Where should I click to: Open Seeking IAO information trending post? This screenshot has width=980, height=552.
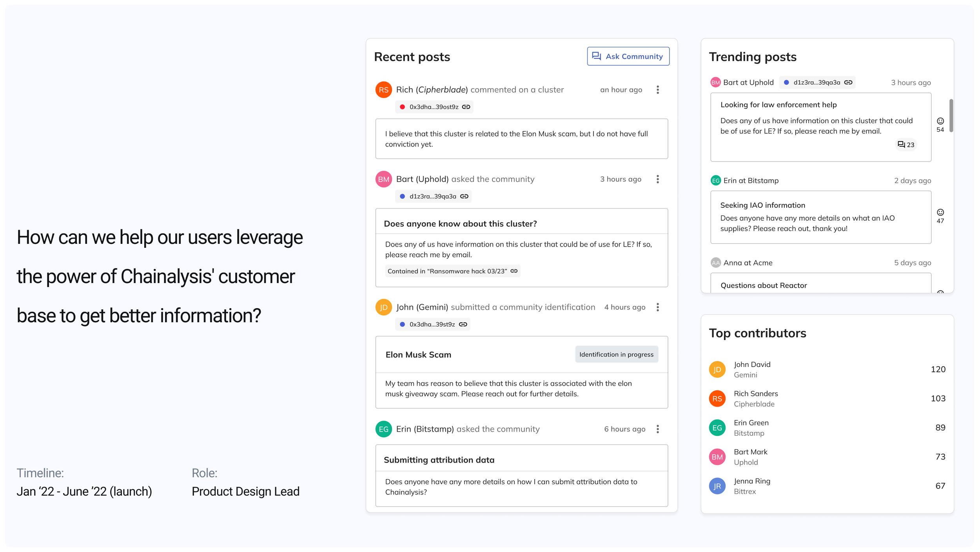click(762, 205)
